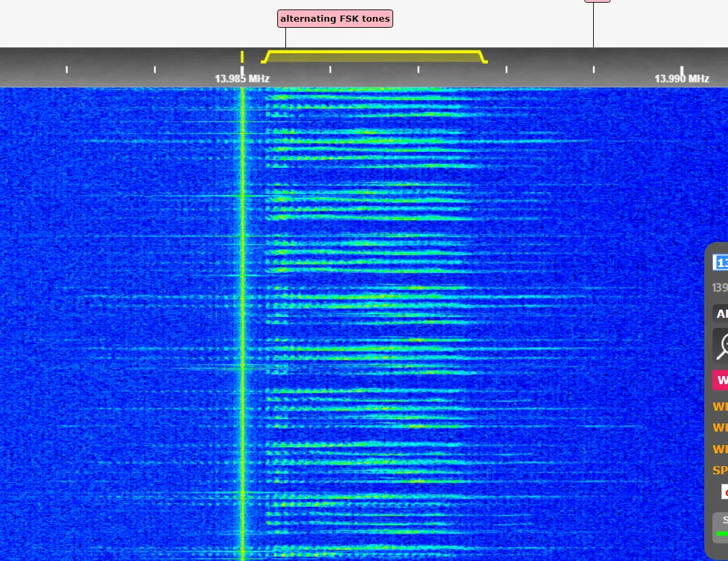Click the gray frequency readout below the input
Image resolution: width=728 pixels, height=561 pixels.
tap(720, 288)
